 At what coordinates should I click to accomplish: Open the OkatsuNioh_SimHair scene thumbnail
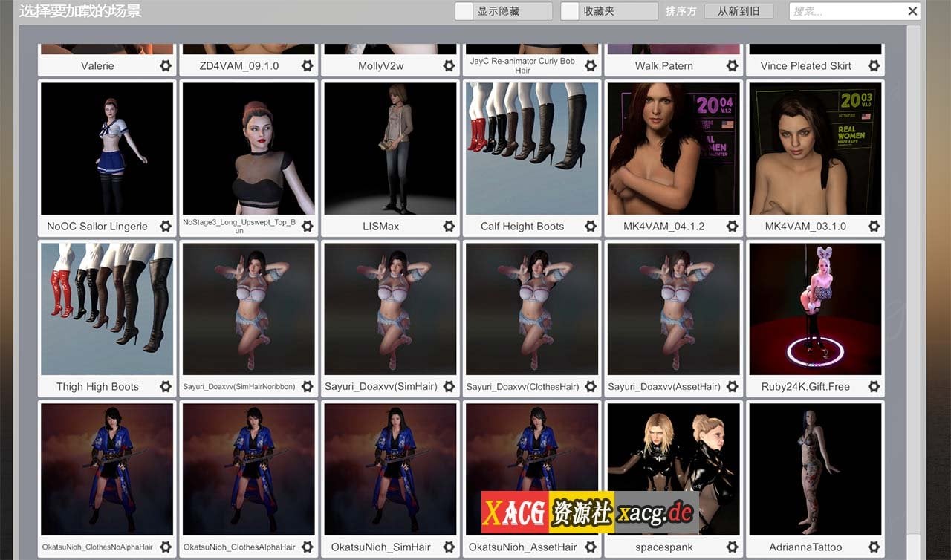tap(390, 469)
